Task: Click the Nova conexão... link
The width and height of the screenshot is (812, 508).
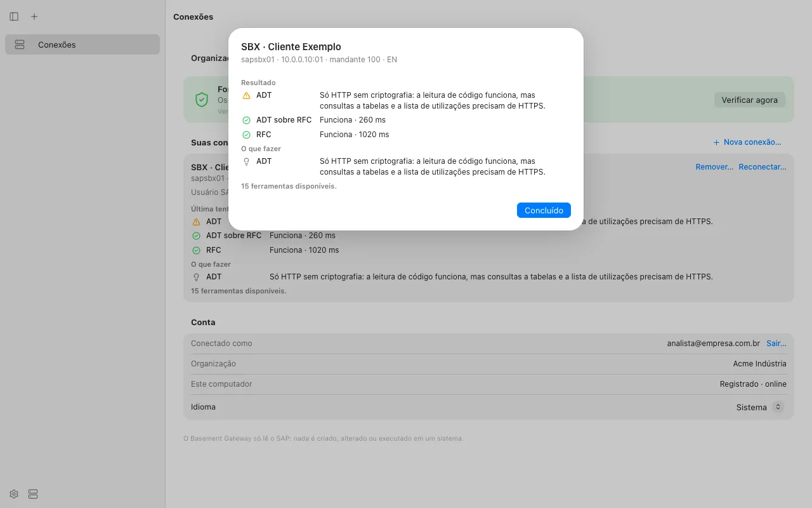Action: 747,142
